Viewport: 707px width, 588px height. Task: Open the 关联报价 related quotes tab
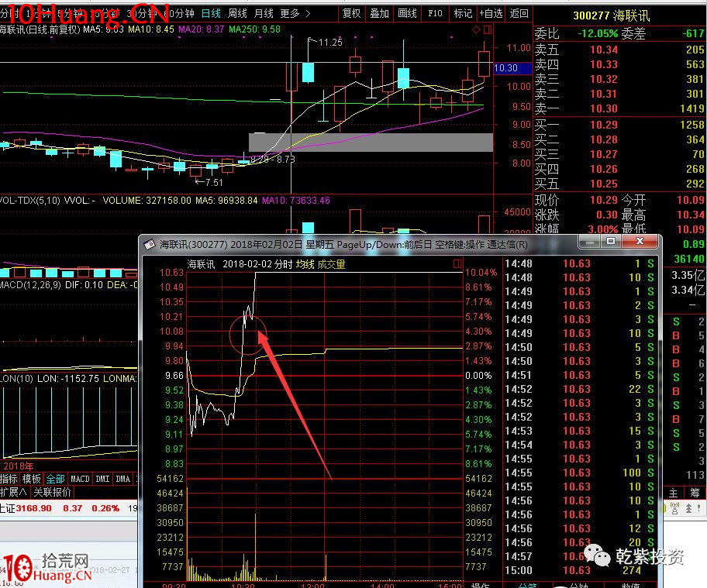[x=52, y=492]
